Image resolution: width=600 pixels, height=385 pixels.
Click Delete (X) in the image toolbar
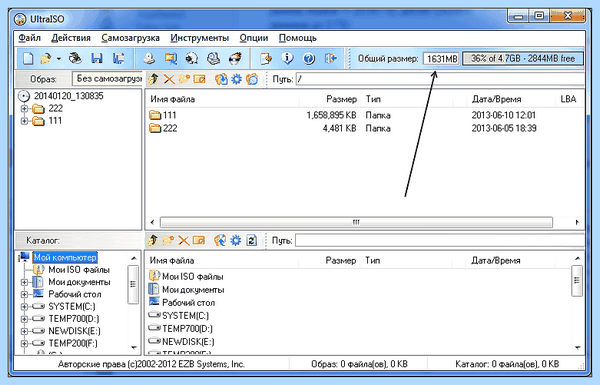pyautogui.click(x=169, y=79)
